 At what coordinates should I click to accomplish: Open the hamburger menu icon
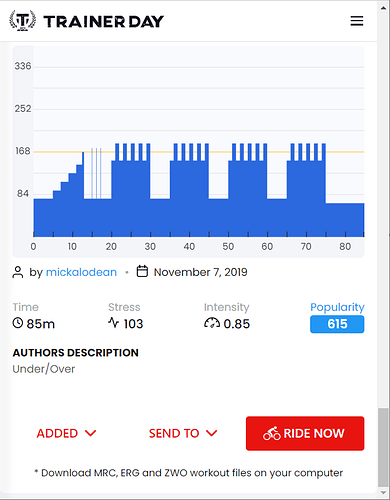coord(357,21)
